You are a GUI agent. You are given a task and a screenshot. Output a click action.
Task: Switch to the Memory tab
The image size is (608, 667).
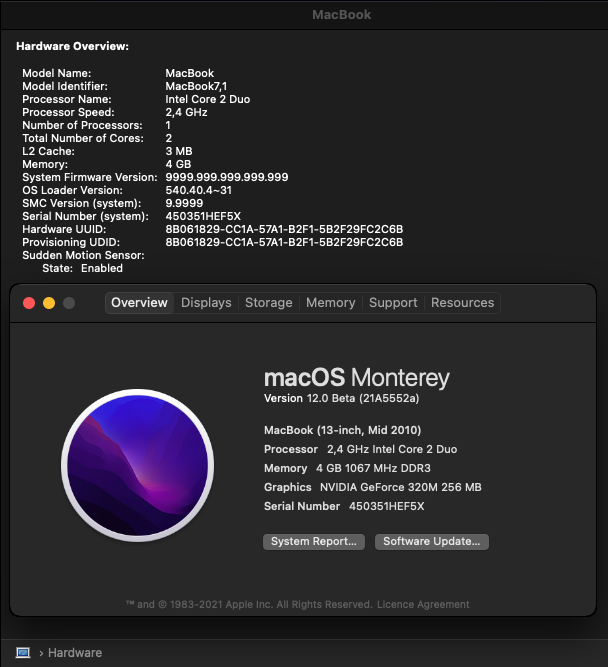[331, 303]
